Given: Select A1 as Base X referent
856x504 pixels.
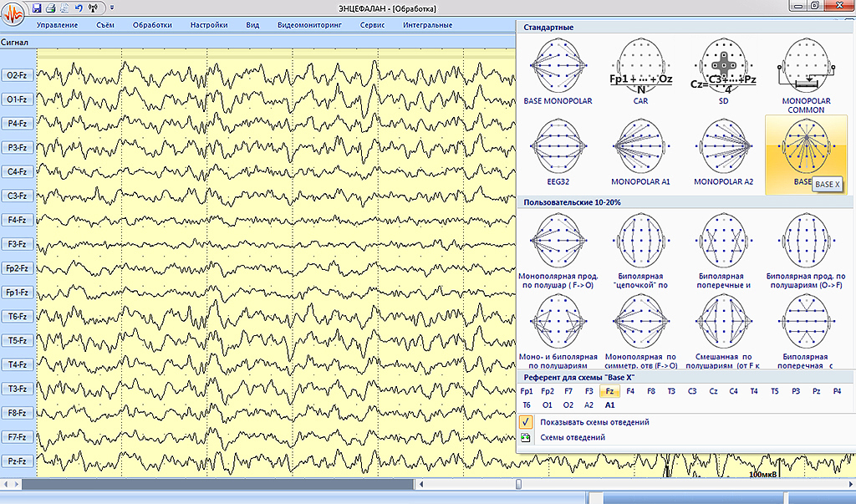Looking at the screenshot, I should coord(609,405).
